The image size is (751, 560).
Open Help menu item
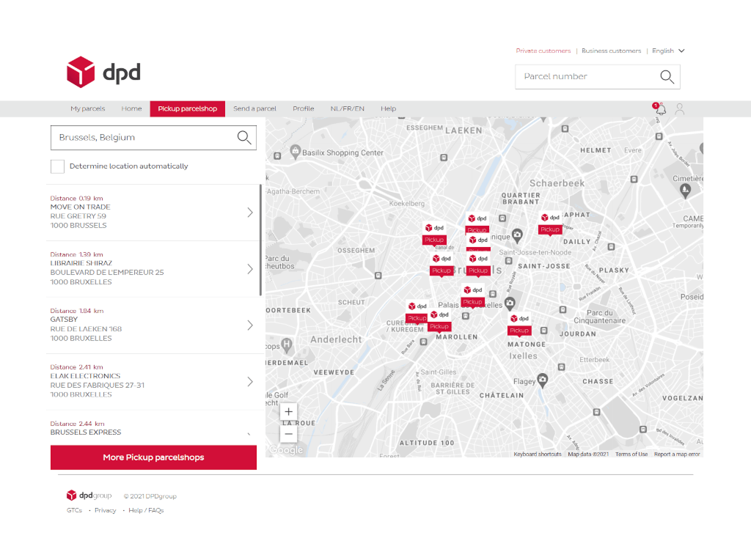tap(389, 108)
